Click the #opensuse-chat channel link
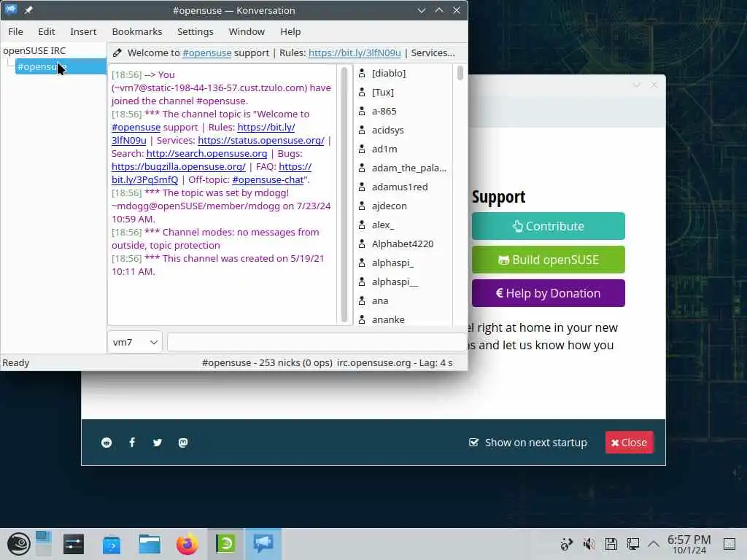The height and width of the screenshot is (560, 747). coord(268,180)
